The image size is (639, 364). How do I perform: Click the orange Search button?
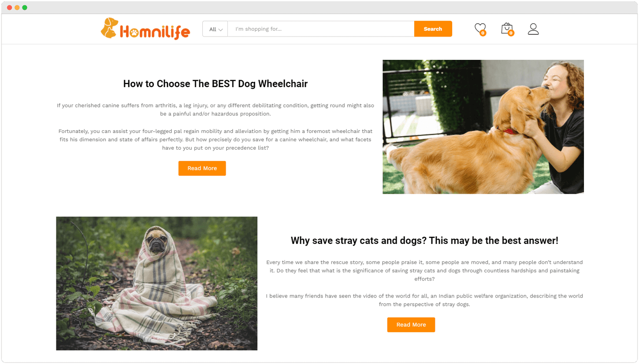[433, 29]
